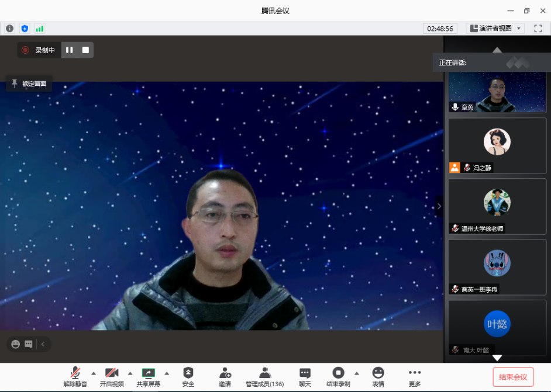Screen dimensions: 551x392
Task: Select 冯之静's participant thumbnail
Action: pyautogui.click(x=497, y=145)
